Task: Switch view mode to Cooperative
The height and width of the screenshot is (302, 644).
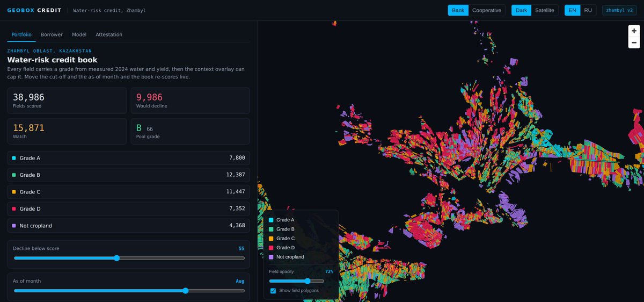Action: (x=487, y=10)
